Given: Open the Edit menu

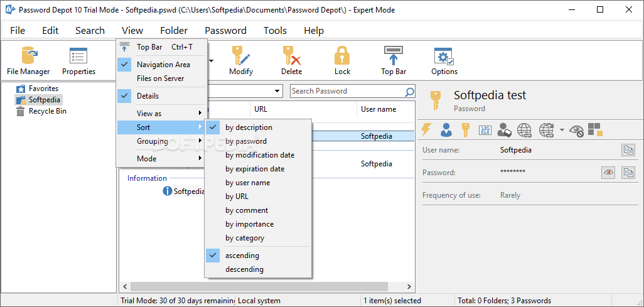Looking at the screenshot, I should click(50, 30).
